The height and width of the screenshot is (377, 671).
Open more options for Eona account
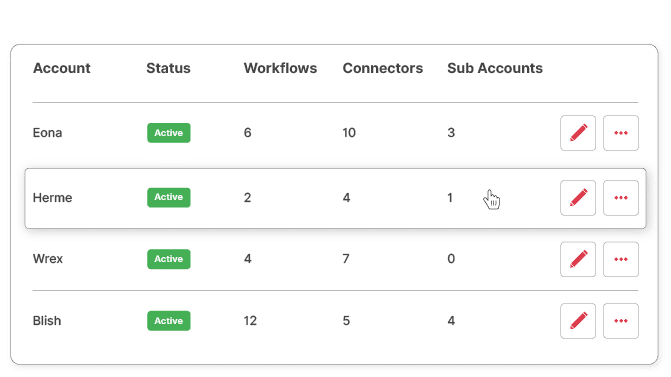621,133
